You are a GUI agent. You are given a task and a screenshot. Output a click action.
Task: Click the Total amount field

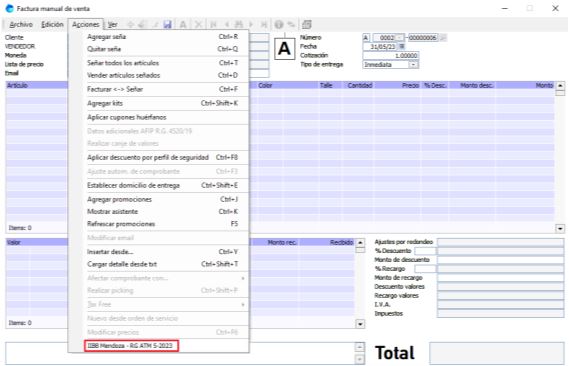497,353
